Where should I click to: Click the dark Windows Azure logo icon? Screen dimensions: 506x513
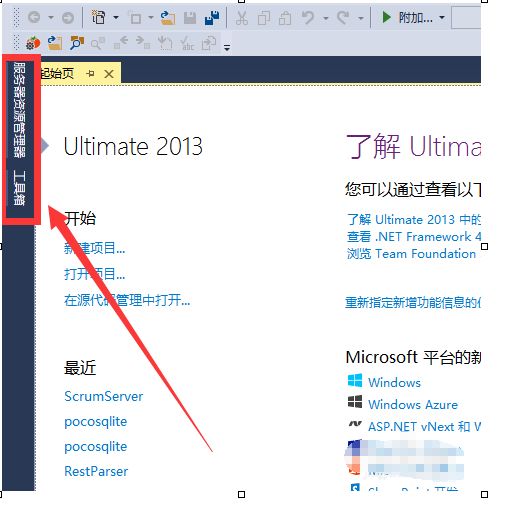click(355, 402)
